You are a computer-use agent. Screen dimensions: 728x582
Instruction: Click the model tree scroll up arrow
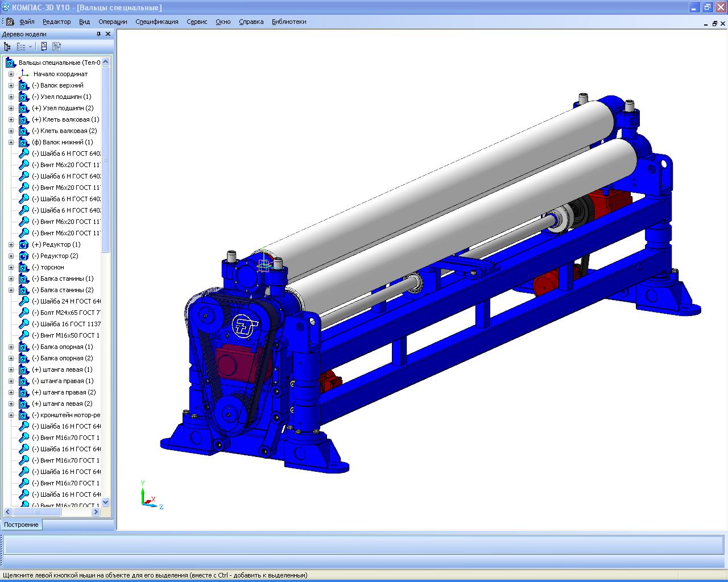(x=106, y=62)
